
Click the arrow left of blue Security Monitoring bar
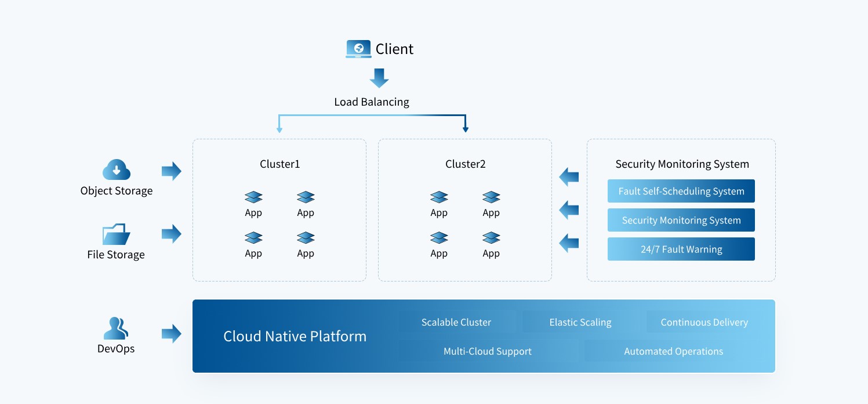[569, 209]
